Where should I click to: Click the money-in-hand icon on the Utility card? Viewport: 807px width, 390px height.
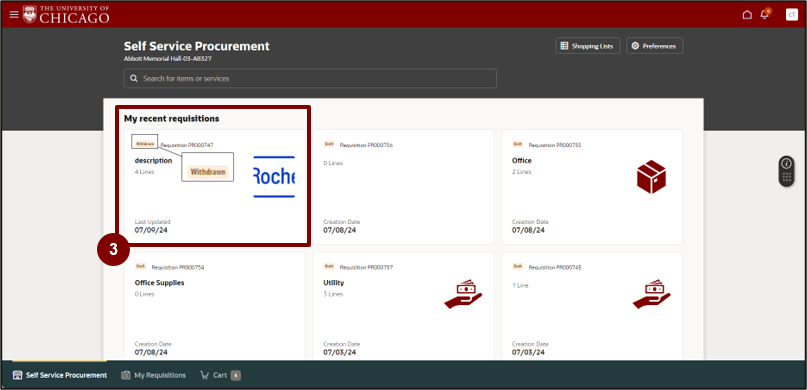(463, 294)
